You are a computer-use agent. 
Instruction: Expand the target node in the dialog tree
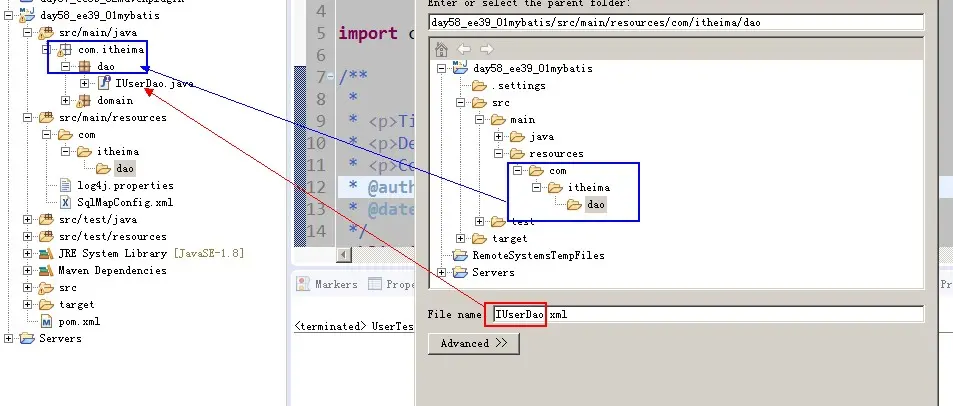(x=461, y=239)
